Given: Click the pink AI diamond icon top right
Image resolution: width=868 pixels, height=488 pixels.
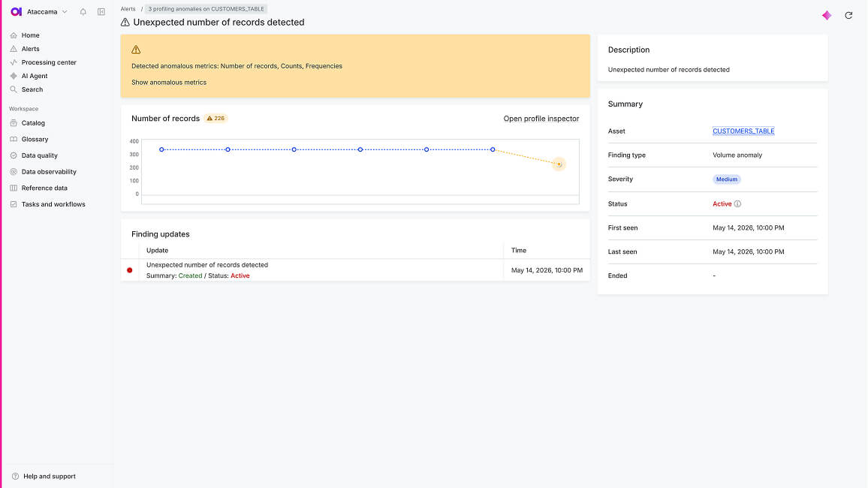Looking at the screenshot, I should point(827,16).
